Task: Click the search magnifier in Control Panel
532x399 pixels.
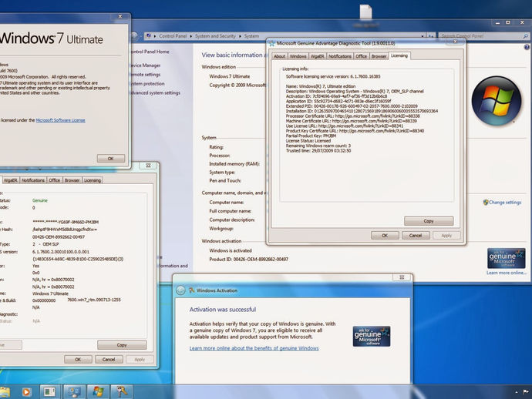Action: click(x=526, y=36)
